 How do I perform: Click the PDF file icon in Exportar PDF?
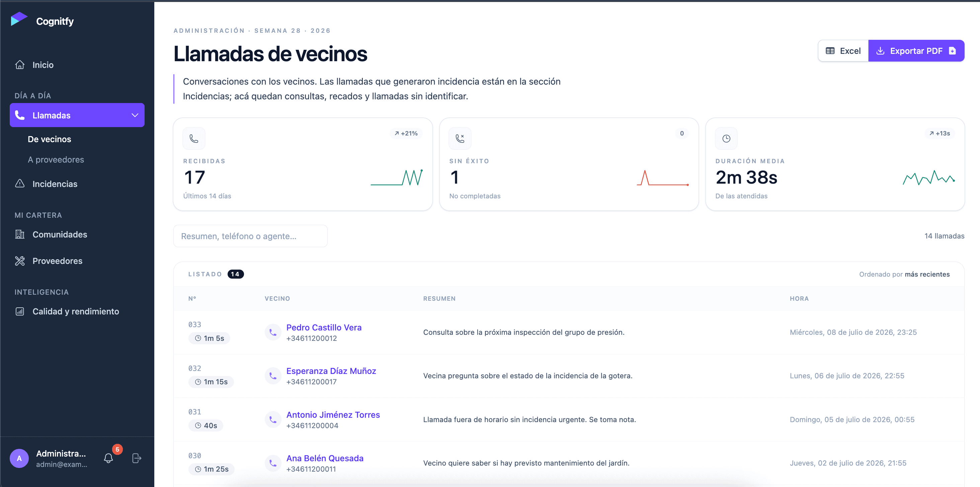tap(952, 51)
